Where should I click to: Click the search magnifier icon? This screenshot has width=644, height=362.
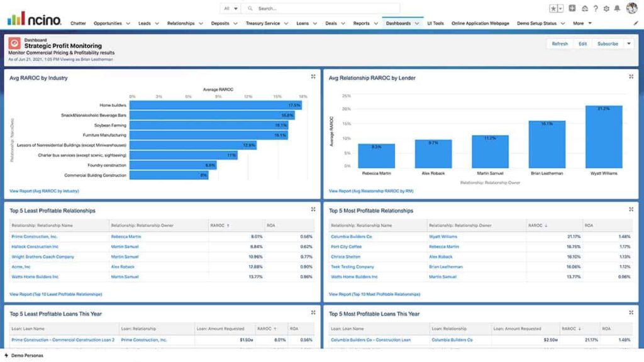click(250, 8)
